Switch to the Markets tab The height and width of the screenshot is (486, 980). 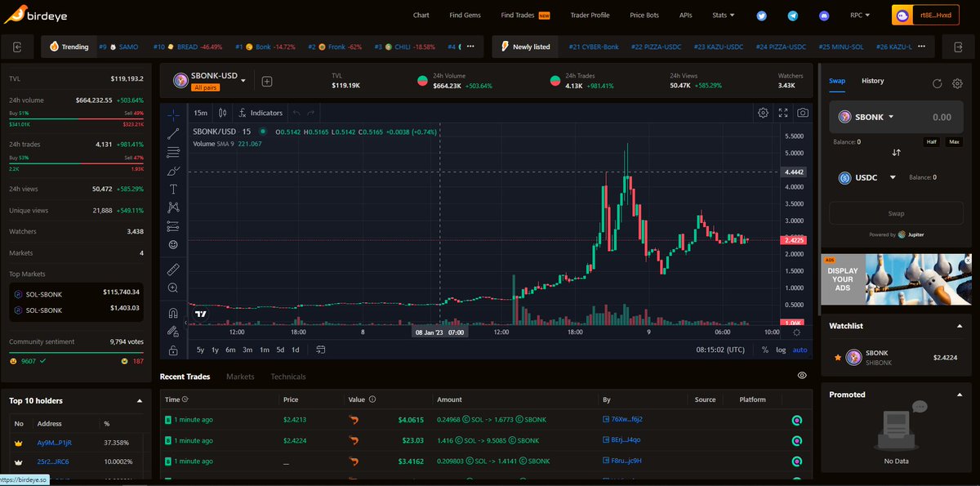240,377
